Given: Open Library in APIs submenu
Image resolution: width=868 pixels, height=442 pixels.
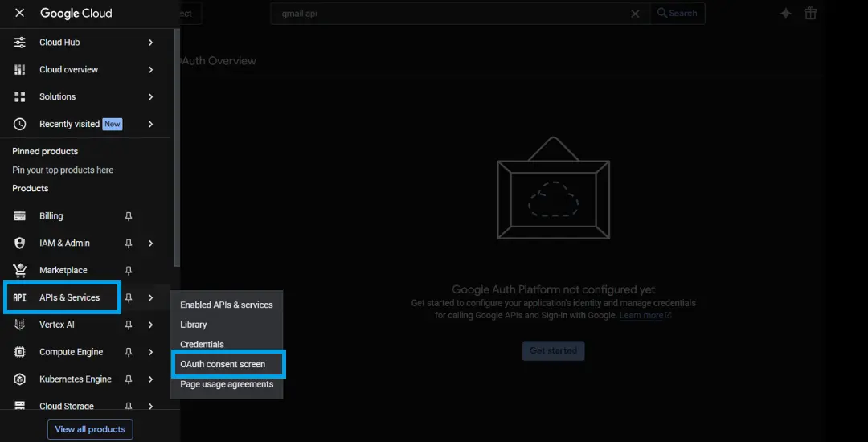Looking at the screenshot, I should coord(227,325).
